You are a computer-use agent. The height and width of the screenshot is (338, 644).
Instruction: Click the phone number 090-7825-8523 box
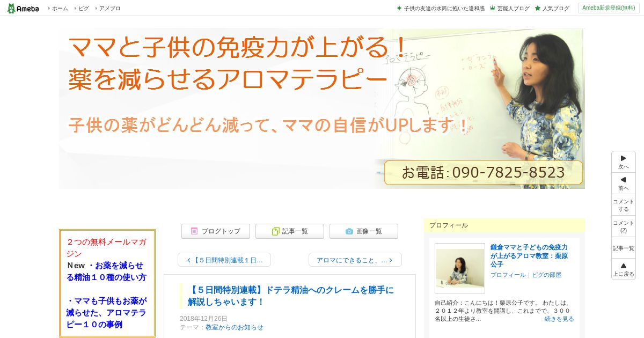click(x=484, y=173)
